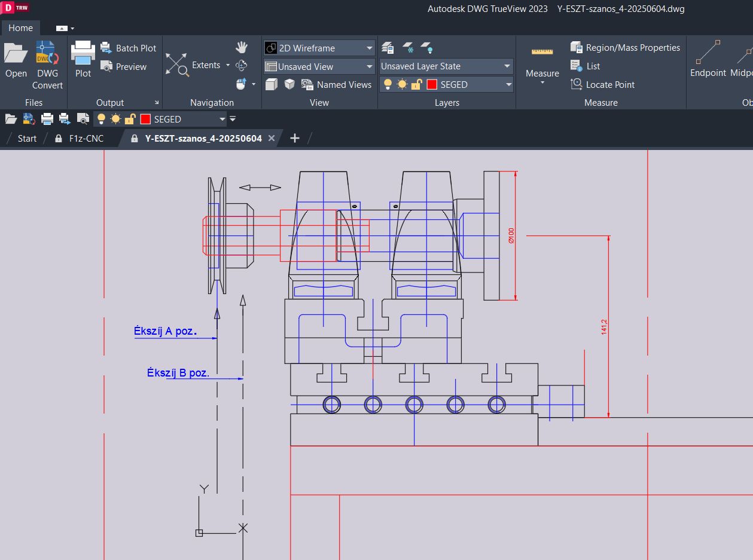
Task: Select the Orbit navigation tool
Action: tap(242, 65)
